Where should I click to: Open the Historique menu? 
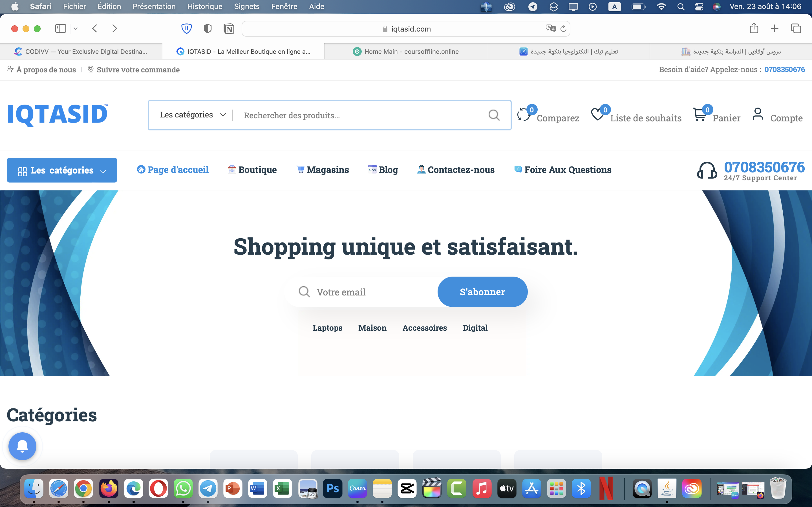point(205,6)
